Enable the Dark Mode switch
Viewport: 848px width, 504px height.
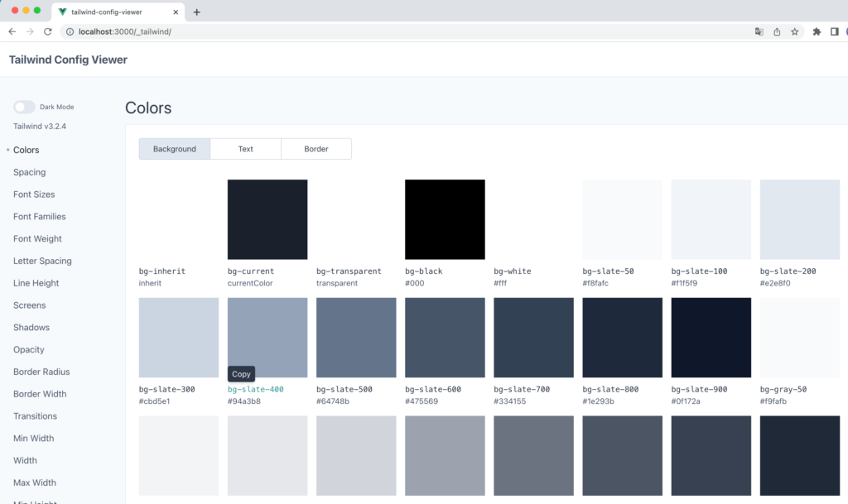coord(24,107)
